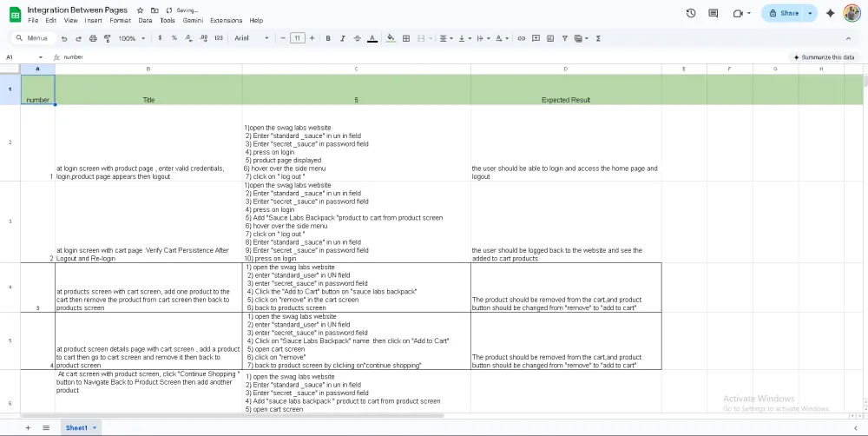Screen dimensions: 868x436
Task: Decrease decimal places
Action: coord(188,38)
